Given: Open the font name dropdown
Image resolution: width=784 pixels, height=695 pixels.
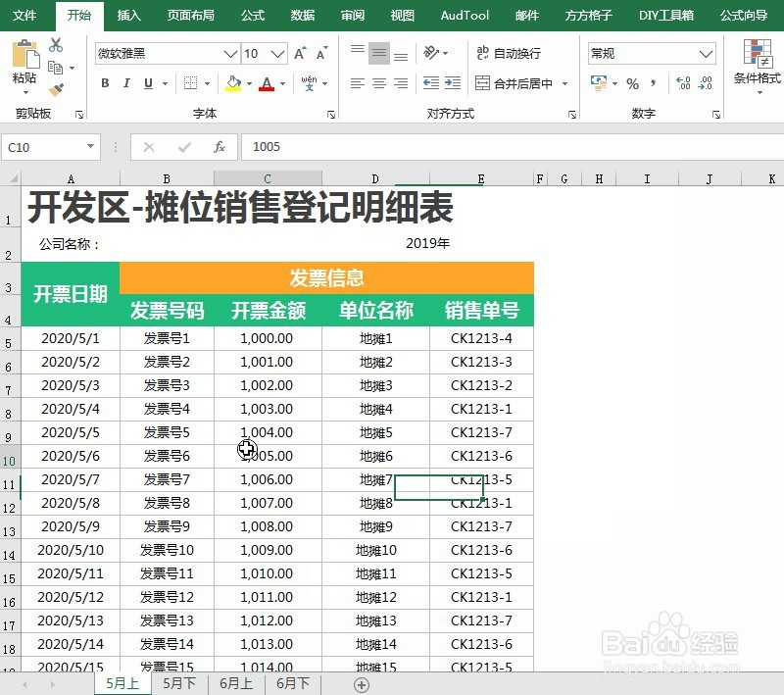Looking at the screenshot, I should coord(229,54).
